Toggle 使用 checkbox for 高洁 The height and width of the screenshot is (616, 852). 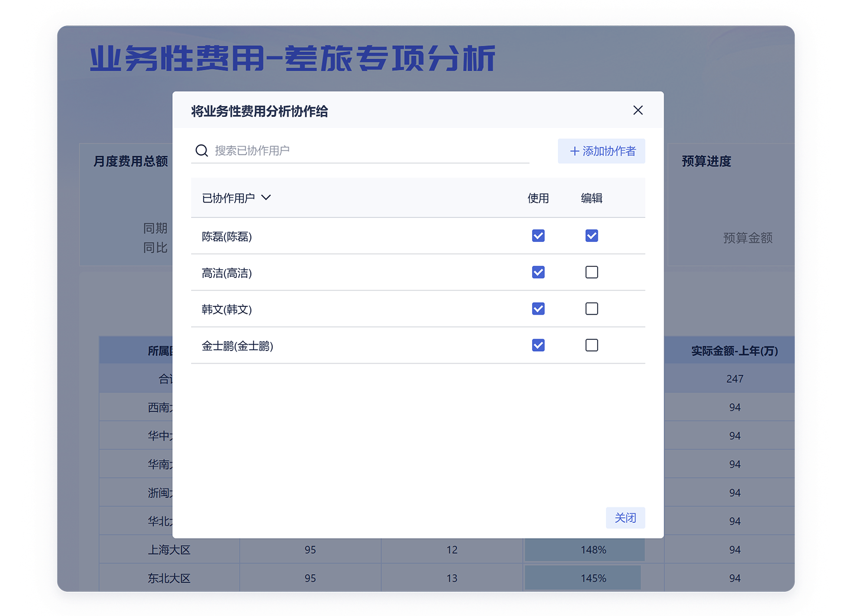[x=538, y=273]
